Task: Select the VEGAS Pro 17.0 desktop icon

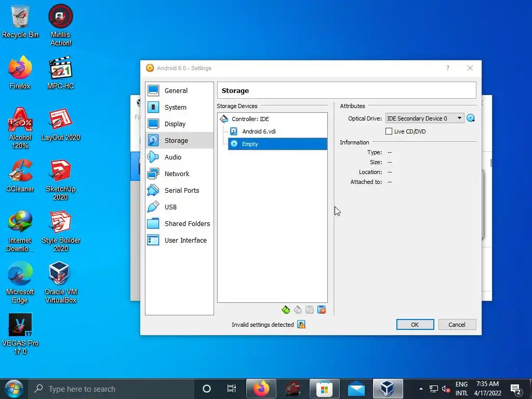Action: [x=20, y=334]
